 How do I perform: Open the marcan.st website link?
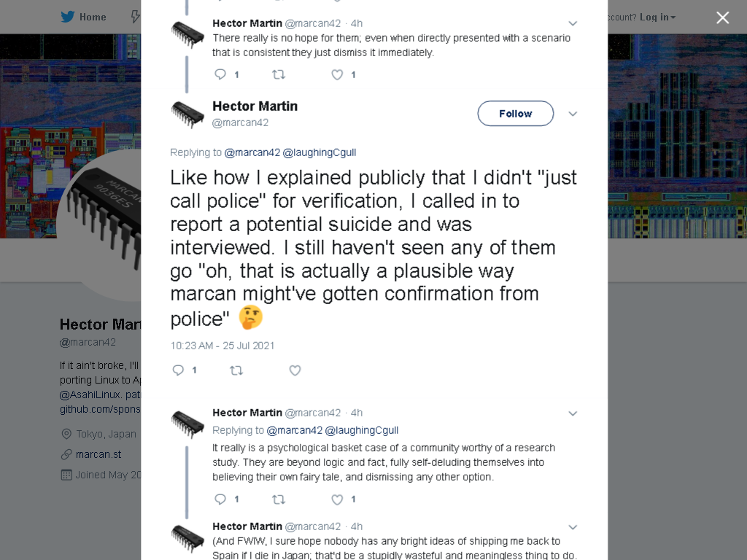(x=98, y=454)
